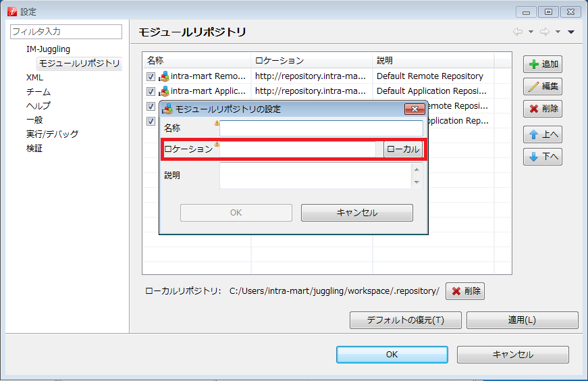The height and width of the screenshot is (381, 588).
Task: Open the back history dropdown arrow
Action: (531, 32)
